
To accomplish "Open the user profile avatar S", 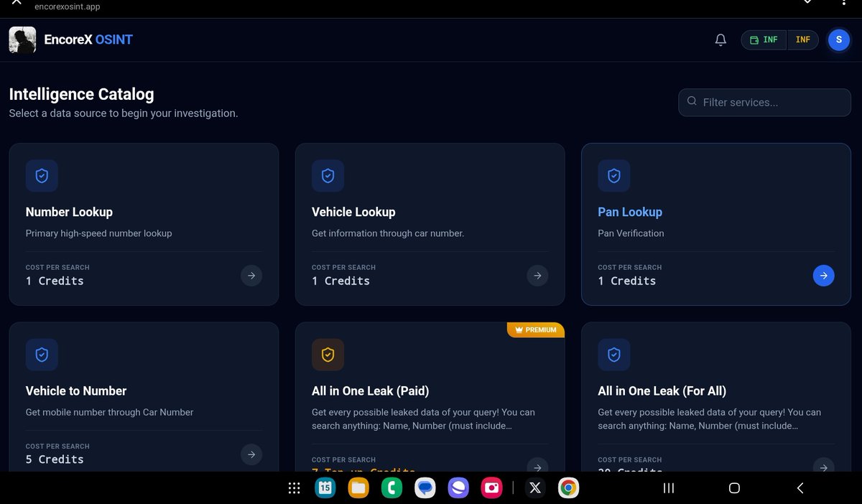I will pyautogui.click(x=839, y=40).
